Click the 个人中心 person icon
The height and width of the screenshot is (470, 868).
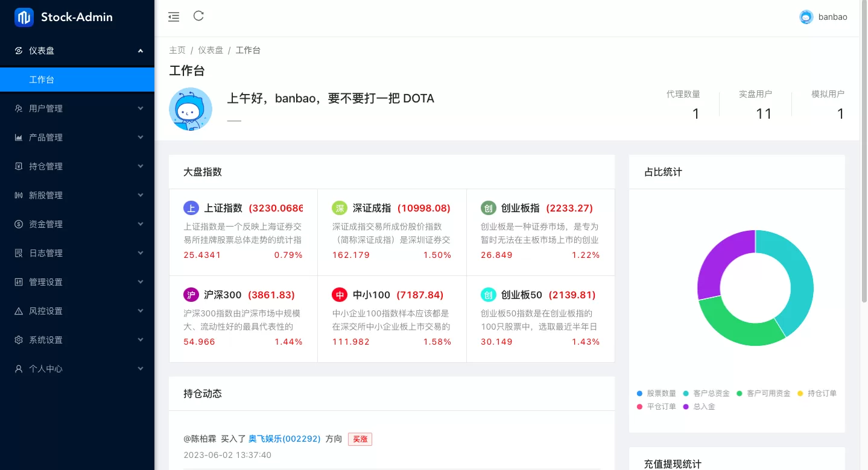tap(19, 369)
